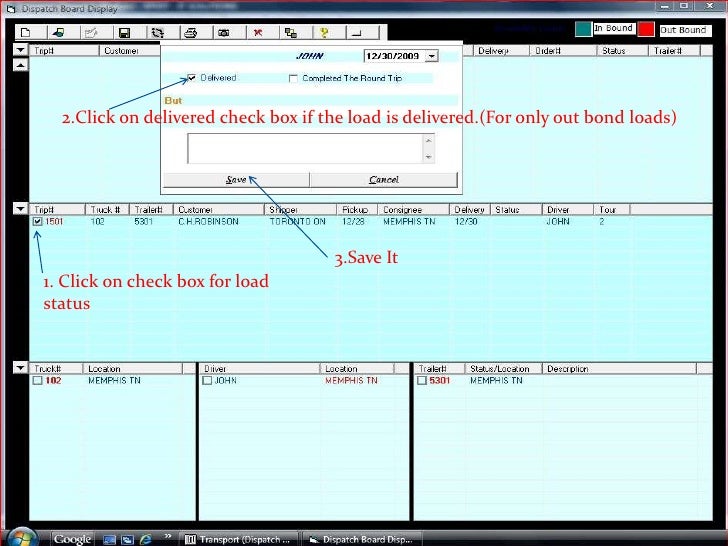Click the New blank page toolbar icon

(x=26, y=32)
